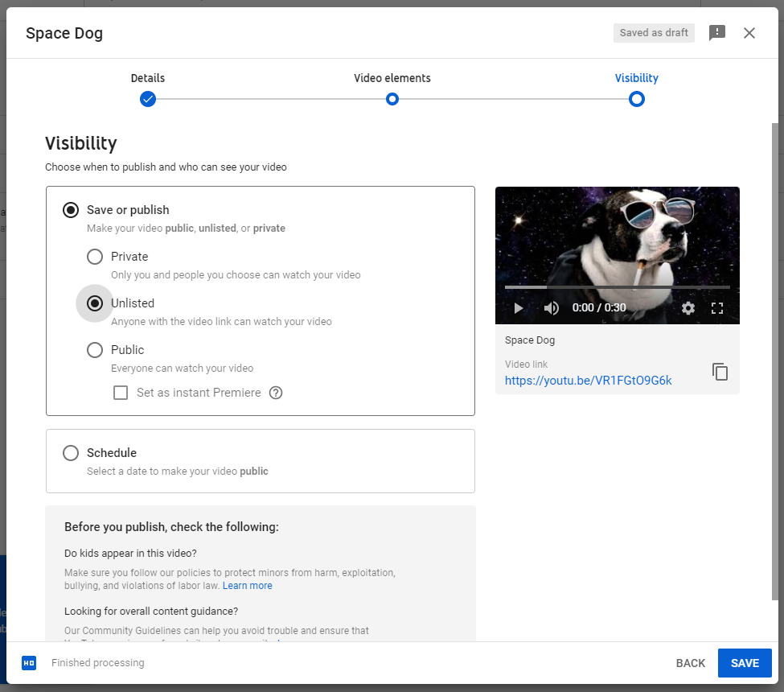Viewport: 784px width, 692px height.
Task: Choose Public visibility
Action: pos(95,350)
